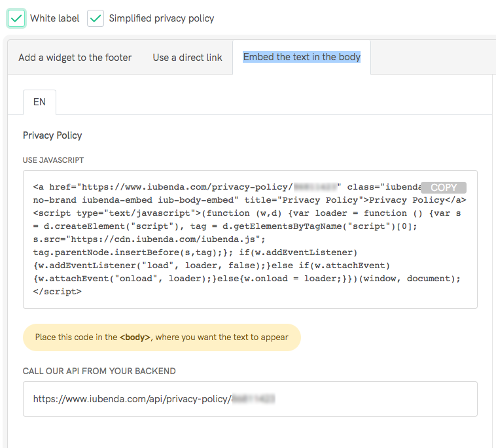Open the 'Use a direct link' tab
Image resolution: width=496 pixels, height=448 pixels.
pos(187,58)
